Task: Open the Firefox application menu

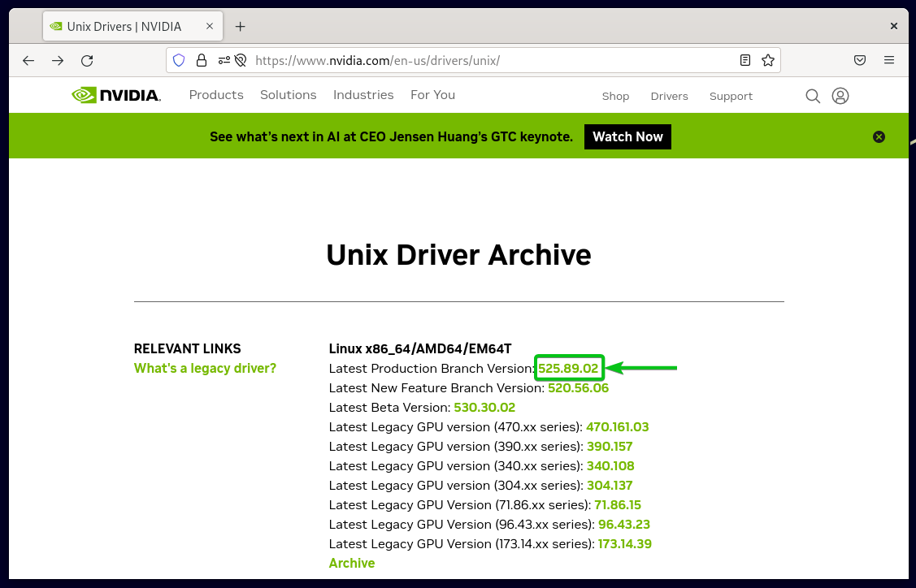Action: 889,59
